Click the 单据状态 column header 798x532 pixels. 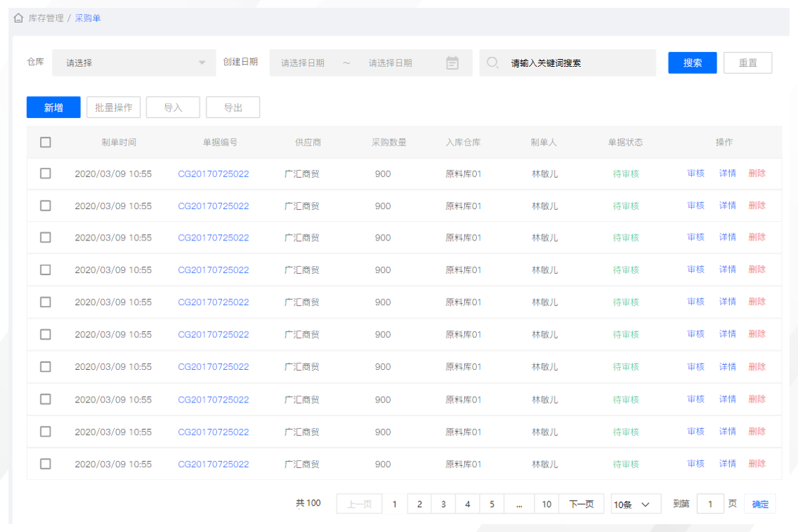point(625,142)
